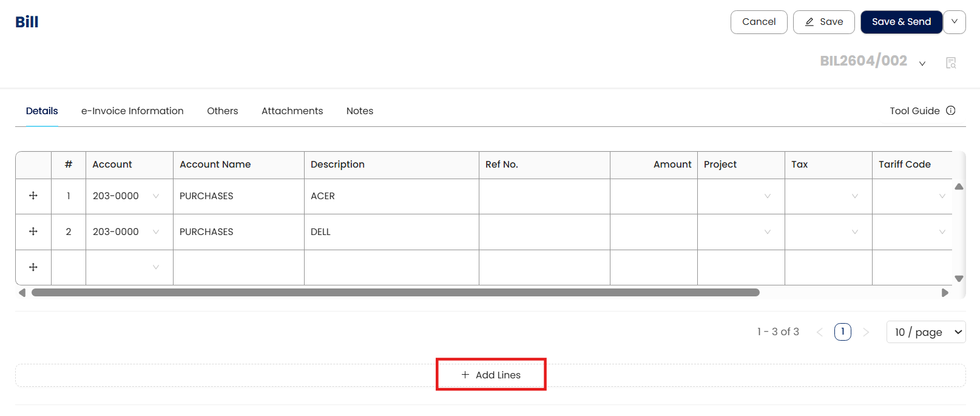The width and height of the screenshot is (980, 416).
Task: Open the Attachments tab
Action: pos(292,111)
